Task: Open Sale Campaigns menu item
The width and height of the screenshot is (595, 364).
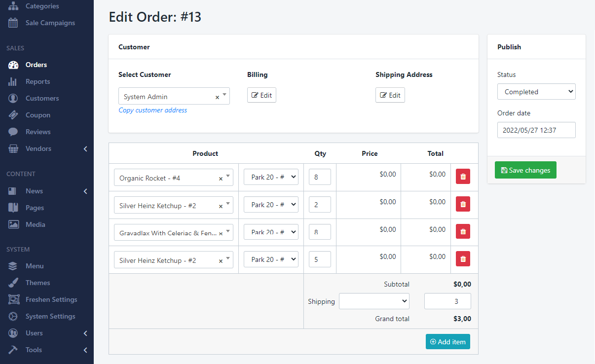Action: click(50, 23)
